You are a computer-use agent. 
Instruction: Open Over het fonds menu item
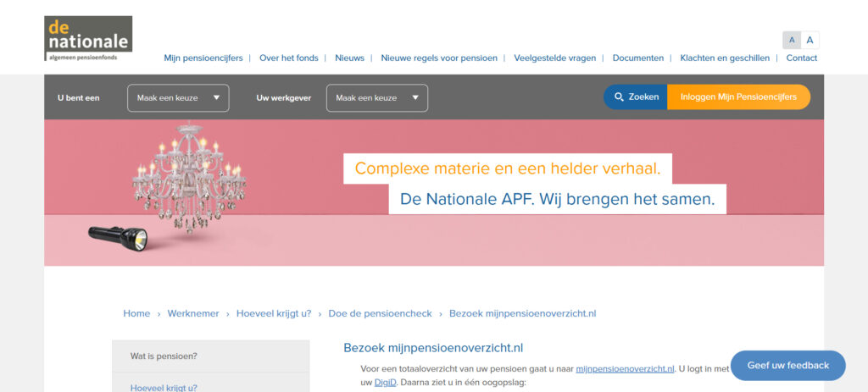tap(289, 58)
